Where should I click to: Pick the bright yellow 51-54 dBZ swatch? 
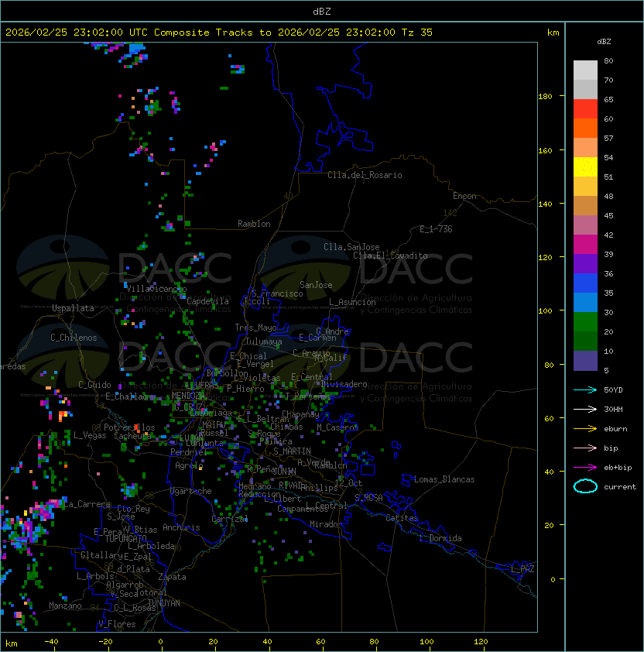(585, 166)
